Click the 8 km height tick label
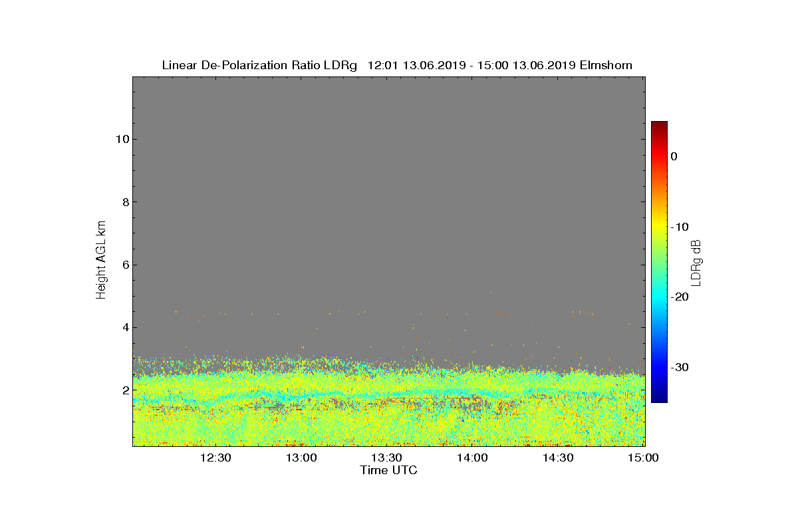Image resolution: width=798 pixels, height=532 pixels. click(126, 202)
